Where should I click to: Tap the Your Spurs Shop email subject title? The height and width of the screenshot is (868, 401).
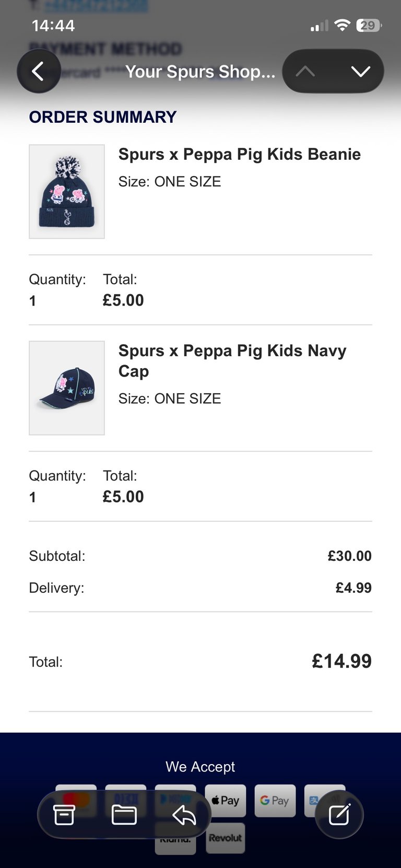[200, 72]
